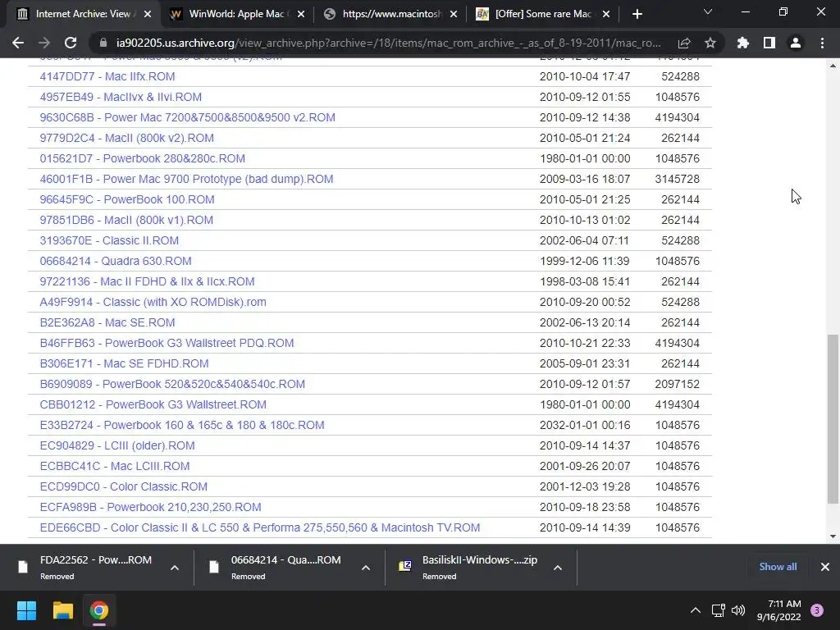Expand FDA22562 download options chevron
Image resolution: width=840 pixels, height=630 pixels.
pyautogui.click(x=175, y=568)
